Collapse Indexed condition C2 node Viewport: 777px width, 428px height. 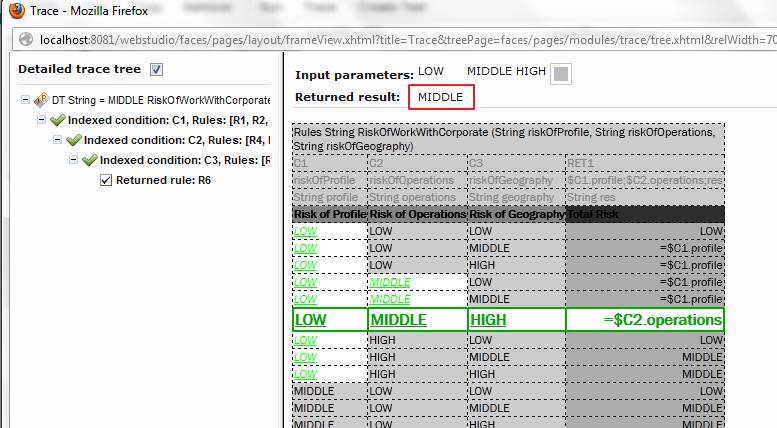click(x=57, y=140)
